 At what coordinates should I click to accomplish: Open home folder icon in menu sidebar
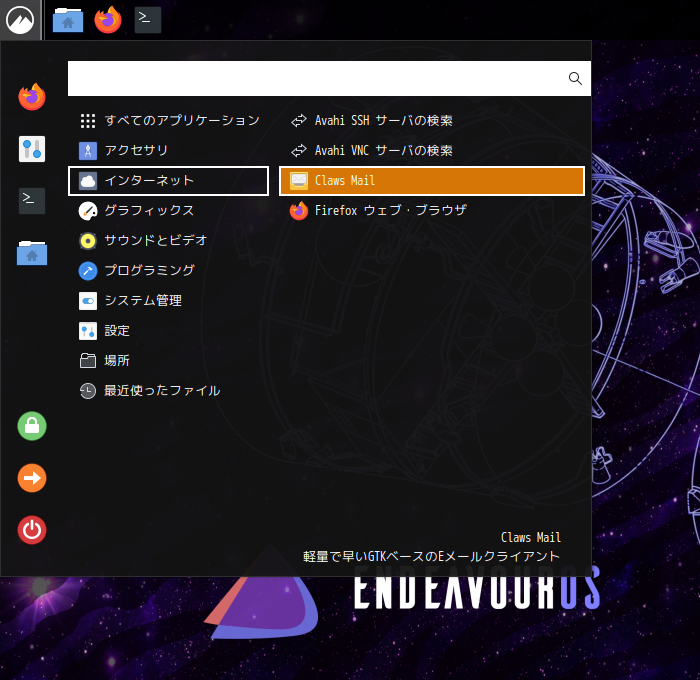point(32,253)
